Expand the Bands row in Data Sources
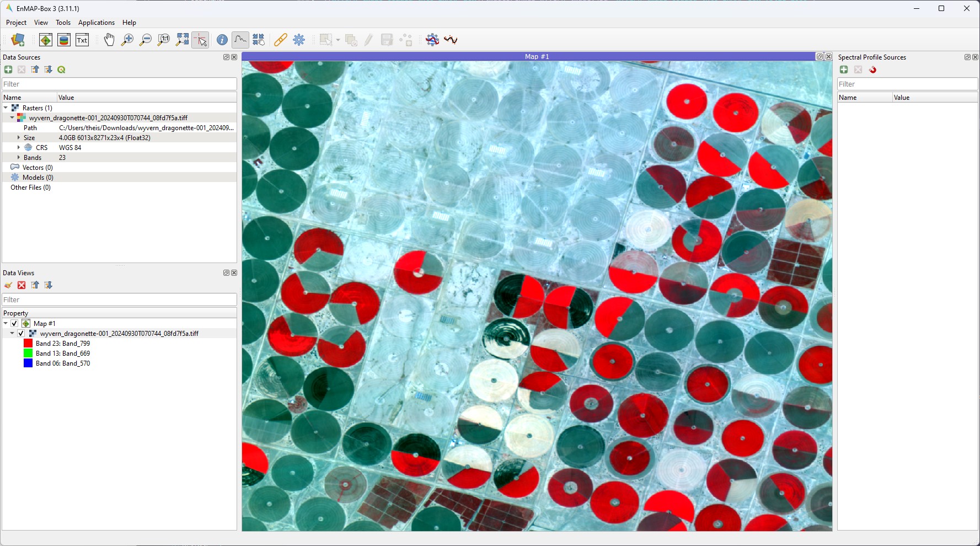980x546 pixels. click(x=18, y=158)
